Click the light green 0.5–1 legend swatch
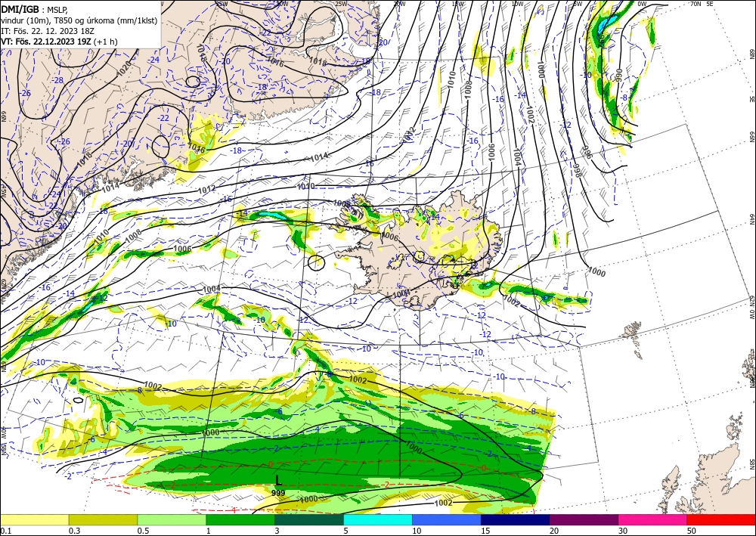 pyautogui.click(x=172, y=519)
